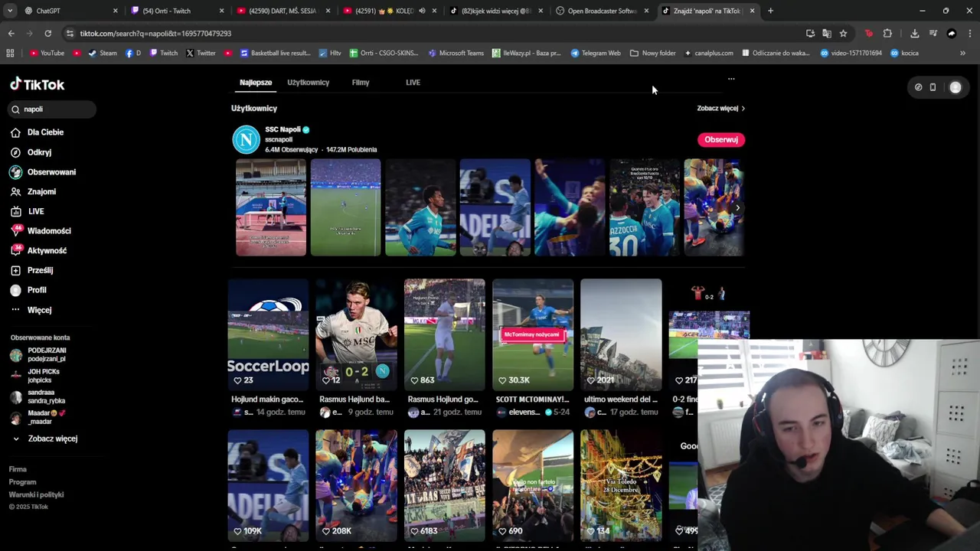Open browser tab list dropdown
The width and height of the screenshot is (980, 551).
pyautogui.click(x=9, y=11)
